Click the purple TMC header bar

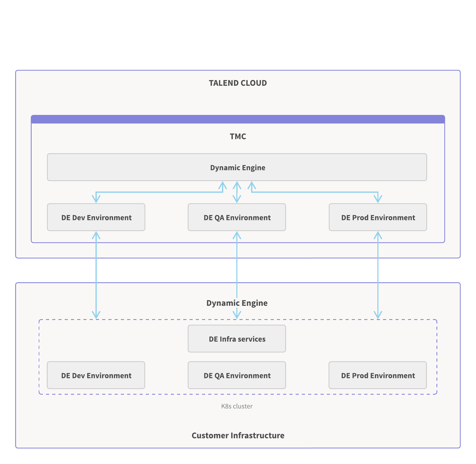pos(238,119)
